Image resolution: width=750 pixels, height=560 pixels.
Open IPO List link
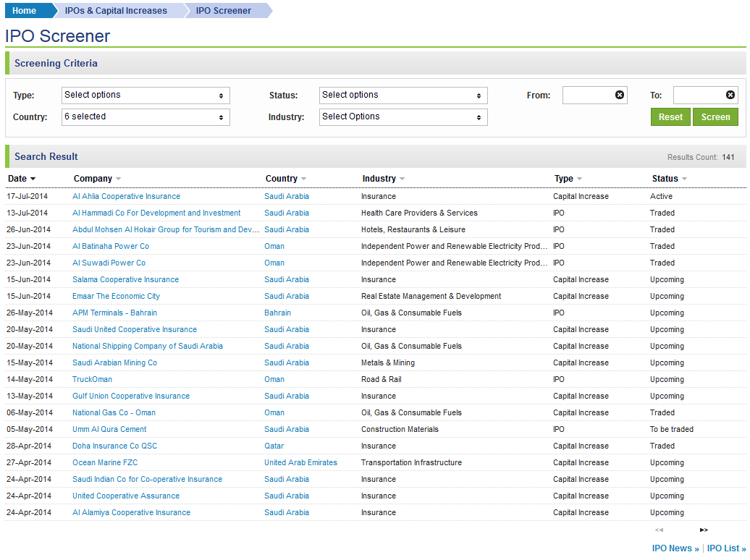[727, 548]
